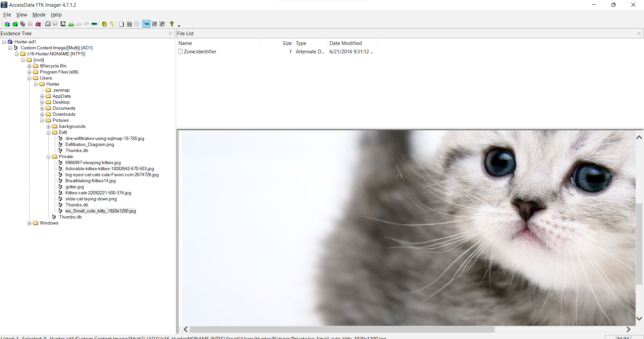
Task: Toggle automatic file preview mode (glasses)
Action: click(147, 24)
